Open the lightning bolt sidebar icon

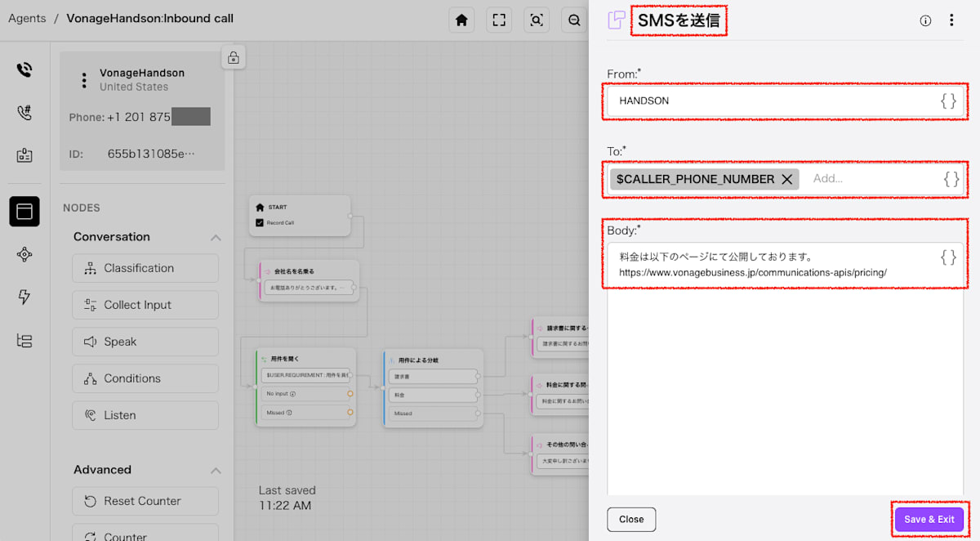(24, 297)
